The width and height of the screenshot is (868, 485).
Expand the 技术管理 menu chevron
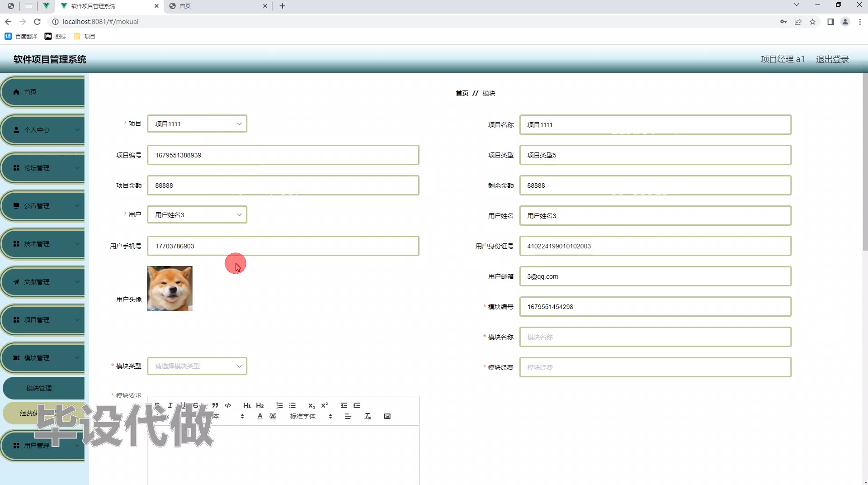[77, 244]
